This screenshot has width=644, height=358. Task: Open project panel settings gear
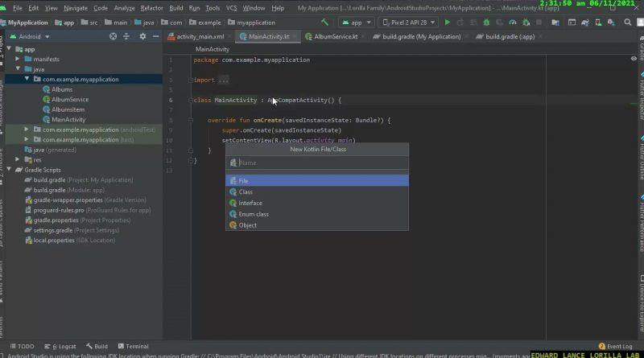pos(142,36)
